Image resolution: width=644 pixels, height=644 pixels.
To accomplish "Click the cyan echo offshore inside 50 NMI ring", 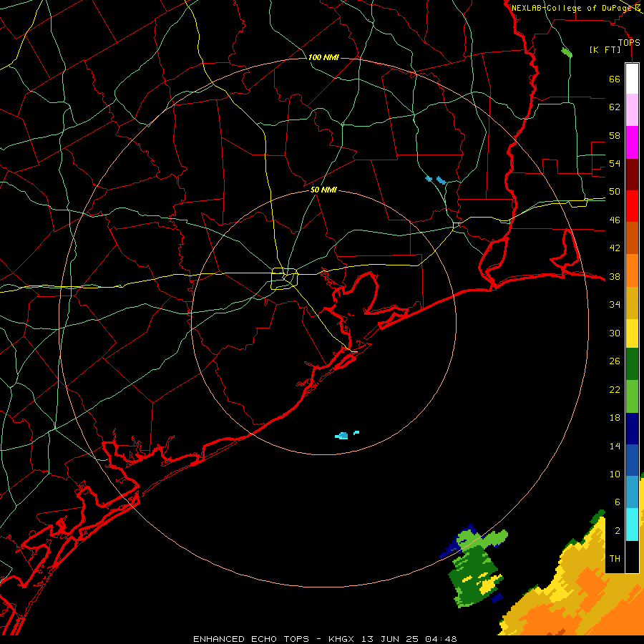I will (x=342, y=436).
